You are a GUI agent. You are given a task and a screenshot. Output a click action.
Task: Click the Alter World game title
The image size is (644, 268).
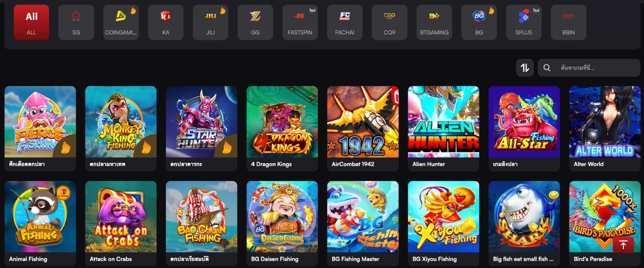tap(589, 164)
